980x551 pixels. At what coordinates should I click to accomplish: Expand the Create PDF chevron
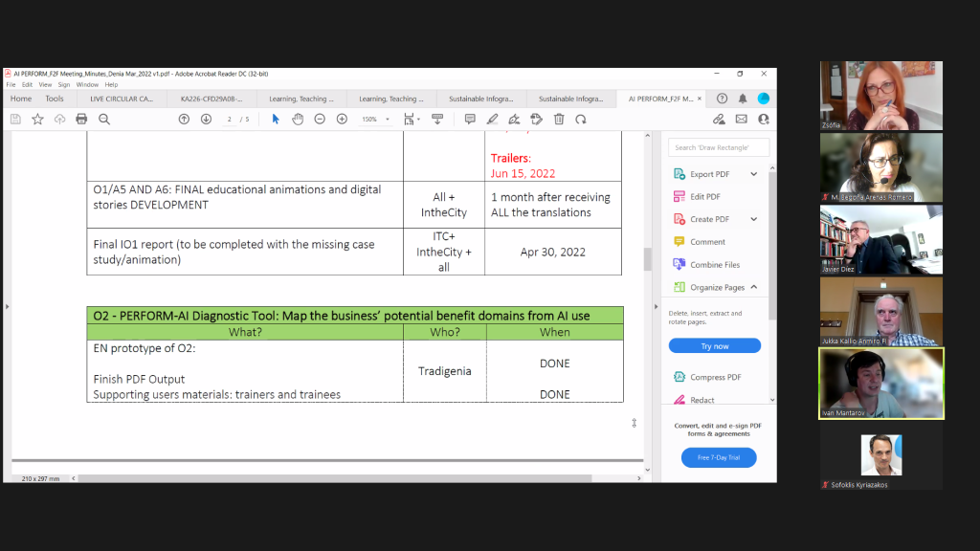(753, 219)
